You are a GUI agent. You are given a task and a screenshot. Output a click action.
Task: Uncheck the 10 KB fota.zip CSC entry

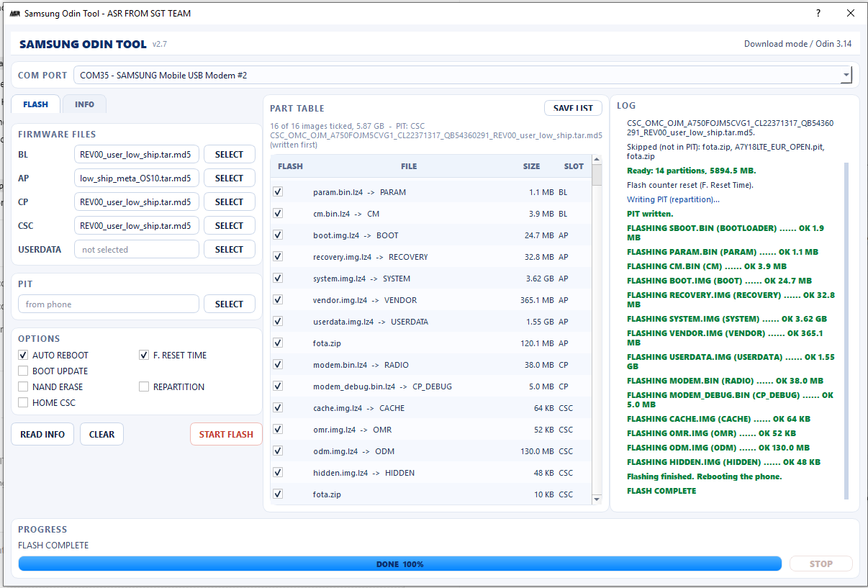coord(278,494)
